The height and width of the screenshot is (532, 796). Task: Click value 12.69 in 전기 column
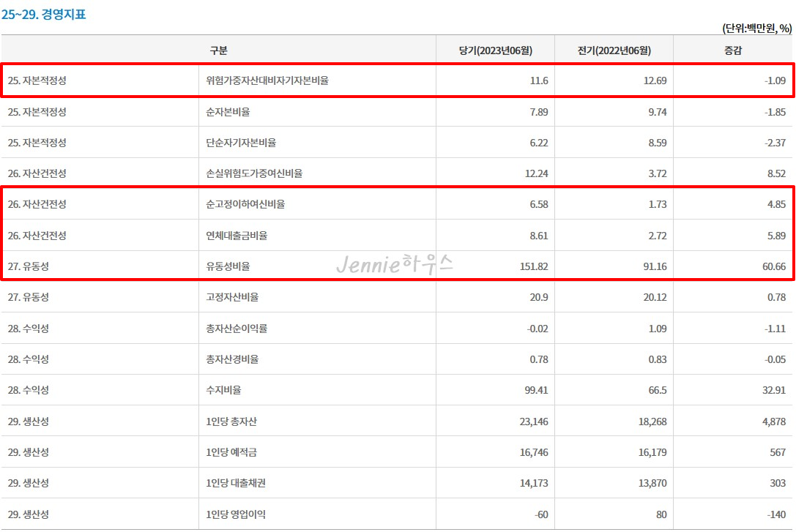655,80
